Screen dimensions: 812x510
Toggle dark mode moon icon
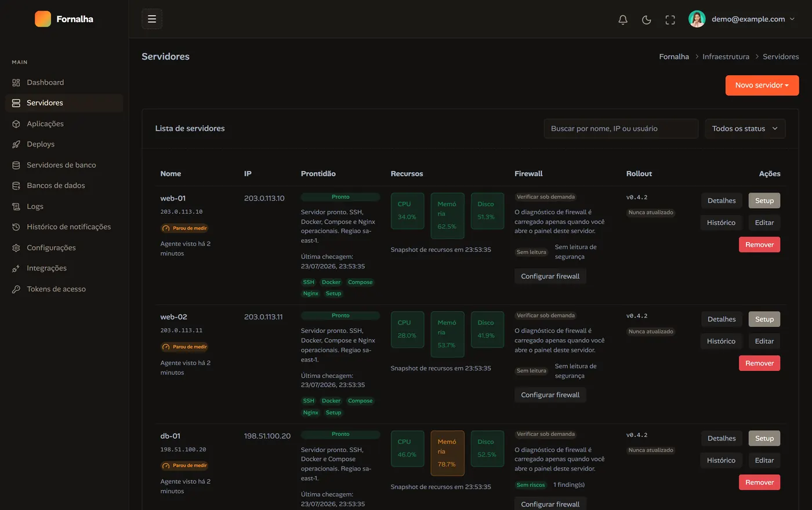tap(647, 19)
